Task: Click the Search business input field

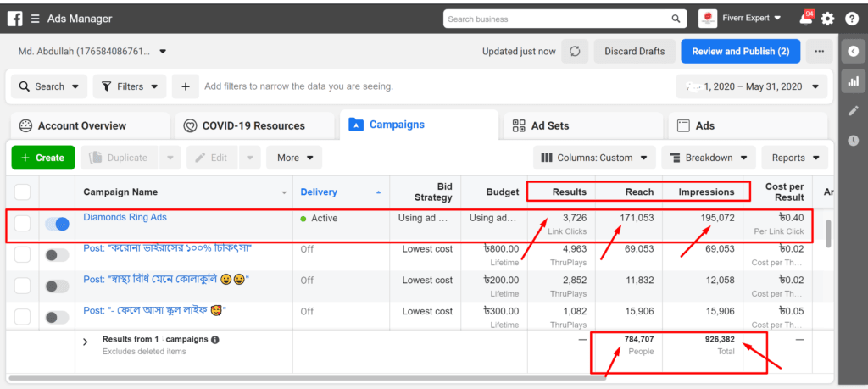Action: 558,19
